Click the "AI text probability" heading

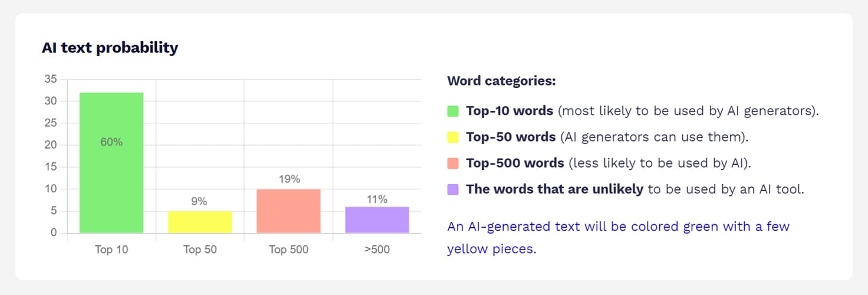coord(110,48)
